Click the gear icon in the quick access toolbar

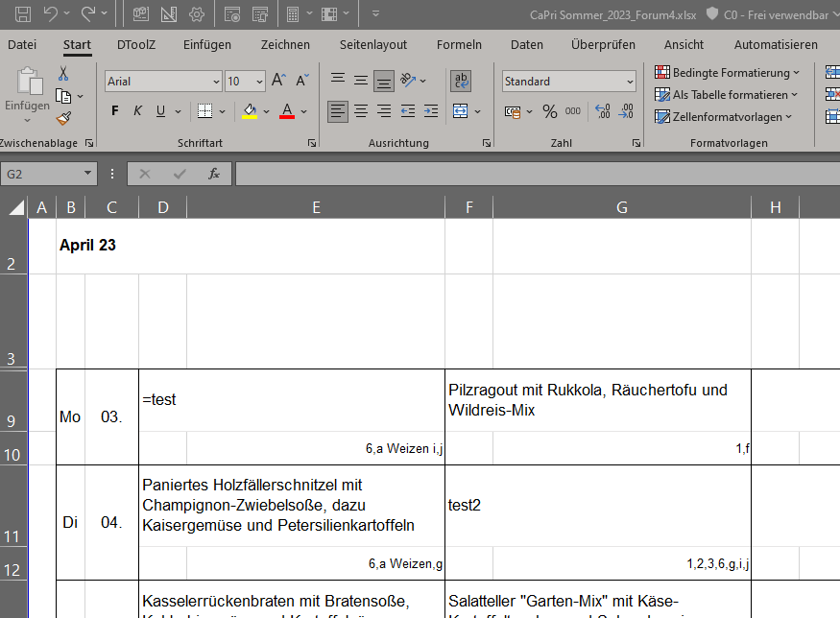pos(197,14)
